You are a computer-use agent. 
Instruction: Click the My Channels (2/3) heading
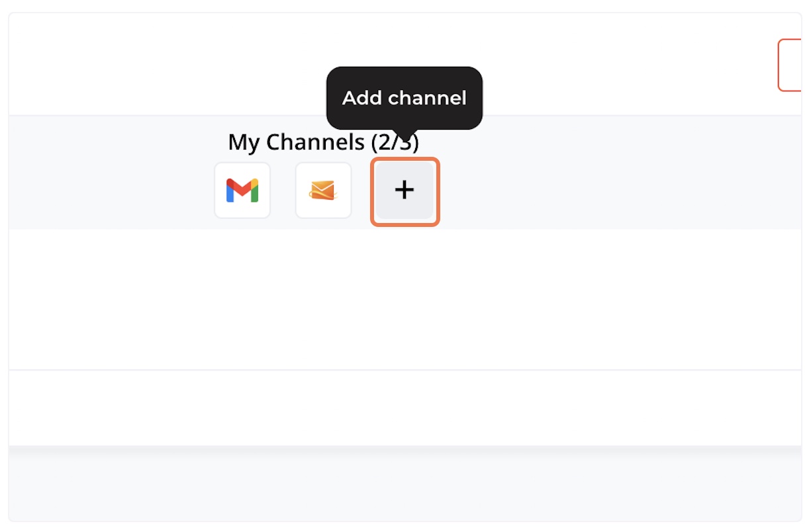[x=324, y=142]
